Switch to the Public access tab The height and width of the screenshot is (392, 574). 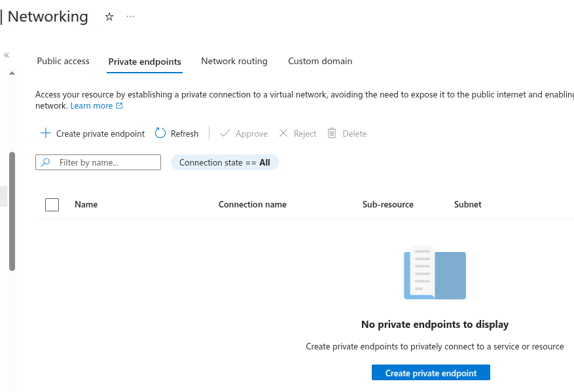click(63, 61)
